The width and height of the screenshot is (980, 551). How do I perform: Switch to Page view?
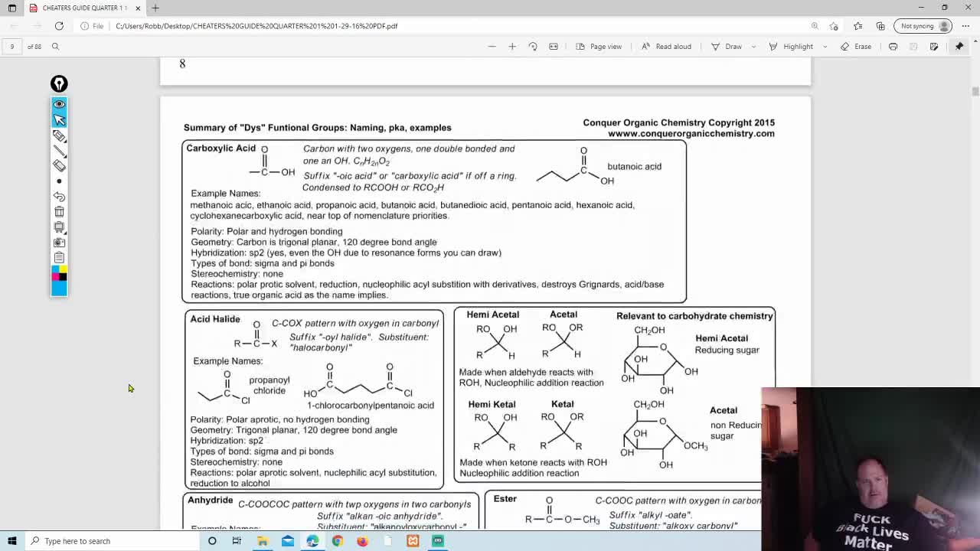(x=599, y=47)
